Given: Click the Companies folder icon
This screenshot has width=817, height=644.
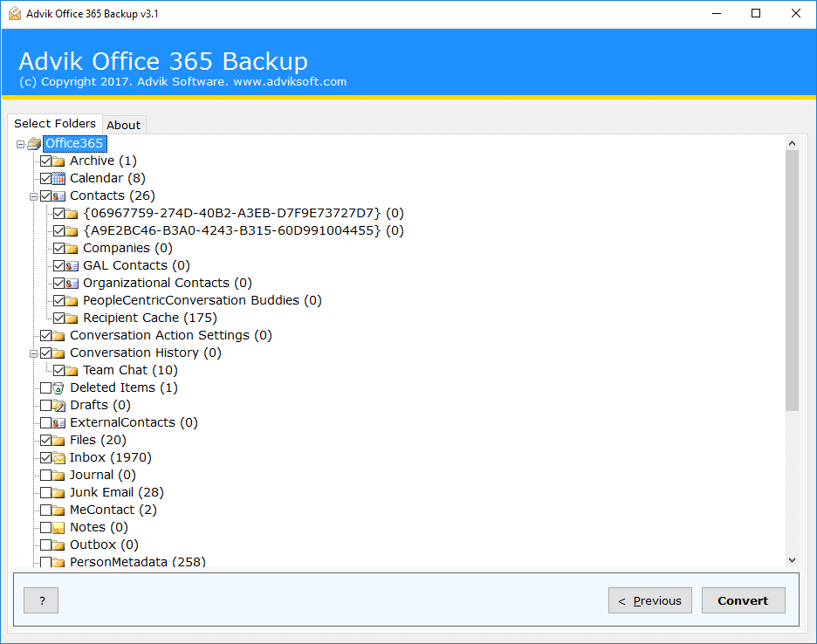Looking at the screenshot, I should point(72,249).
